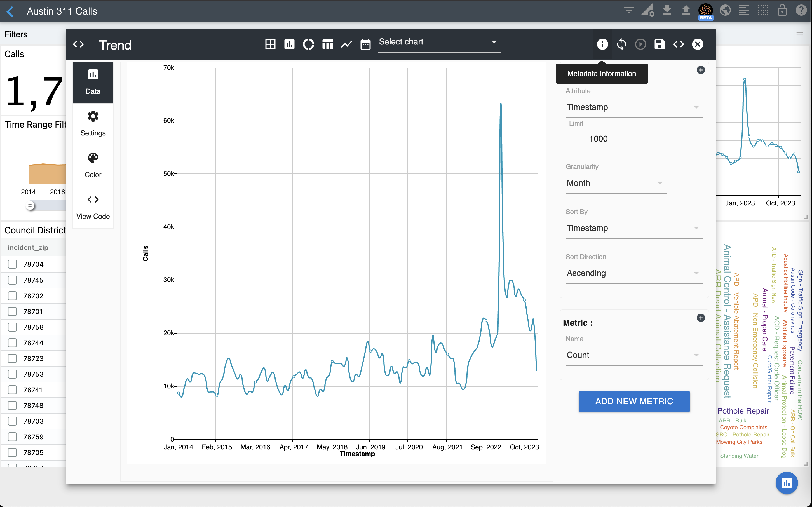Check the 78745 zip code checkbox
This screenshot has height=507, width=812.
click(12, 280)
